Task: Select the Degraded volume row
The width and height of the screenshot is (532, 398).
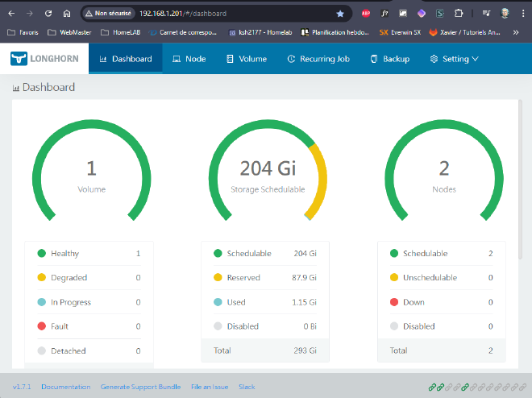Action: click(89, 278)
